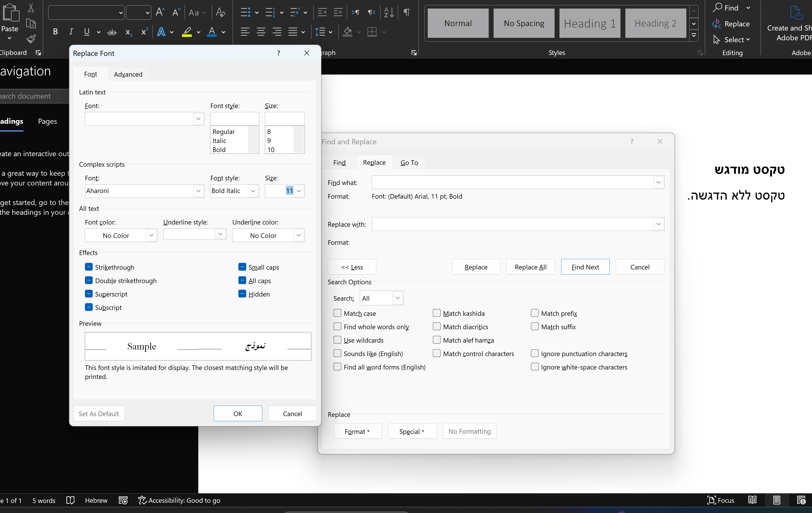Open the complex scripts Aharoni font dropdown
812x513 pixels.
point(198,191)
